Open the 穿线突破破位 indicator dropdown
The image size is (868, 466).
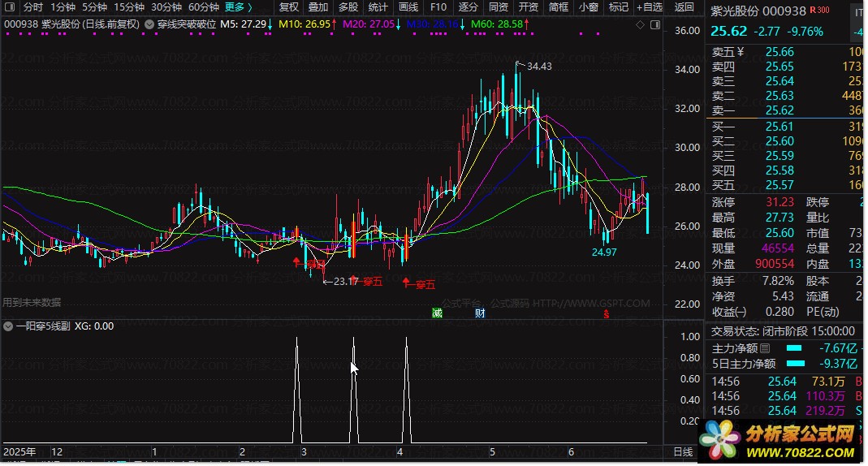pos(149,24)
